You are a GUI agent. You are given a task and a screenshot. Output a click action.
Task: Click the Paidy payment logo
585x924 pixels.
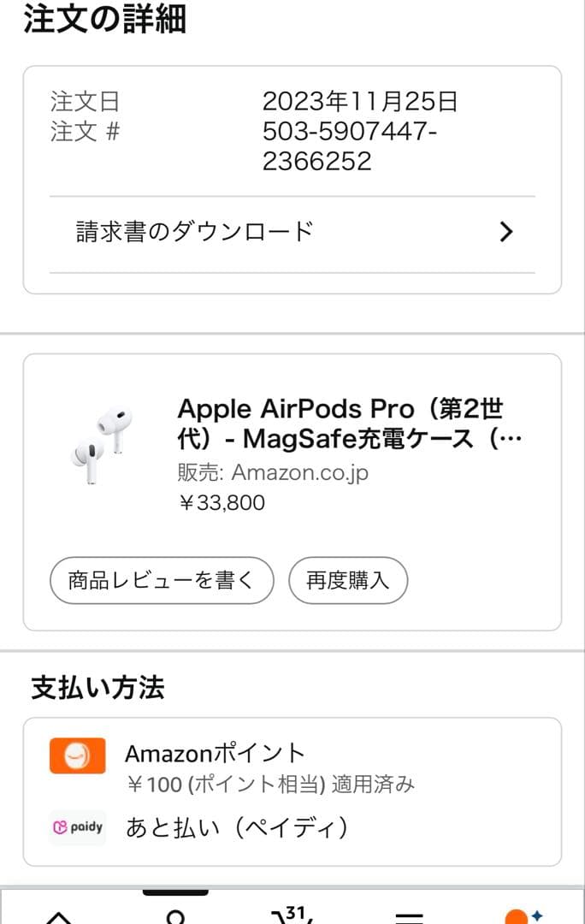coord(77,827)
